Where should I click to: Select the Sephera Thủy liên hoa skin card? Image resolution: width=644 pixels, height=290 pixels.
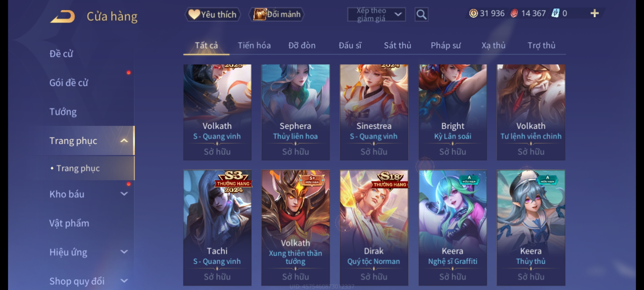click(295, 112)
